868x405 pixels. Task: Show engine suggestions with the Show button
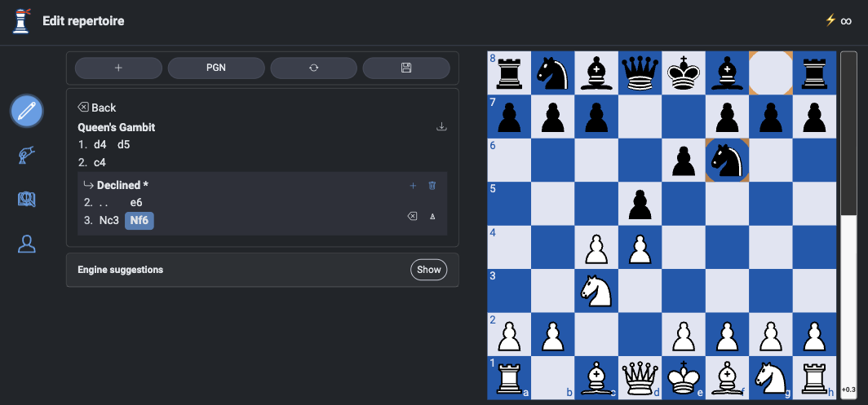428,270
